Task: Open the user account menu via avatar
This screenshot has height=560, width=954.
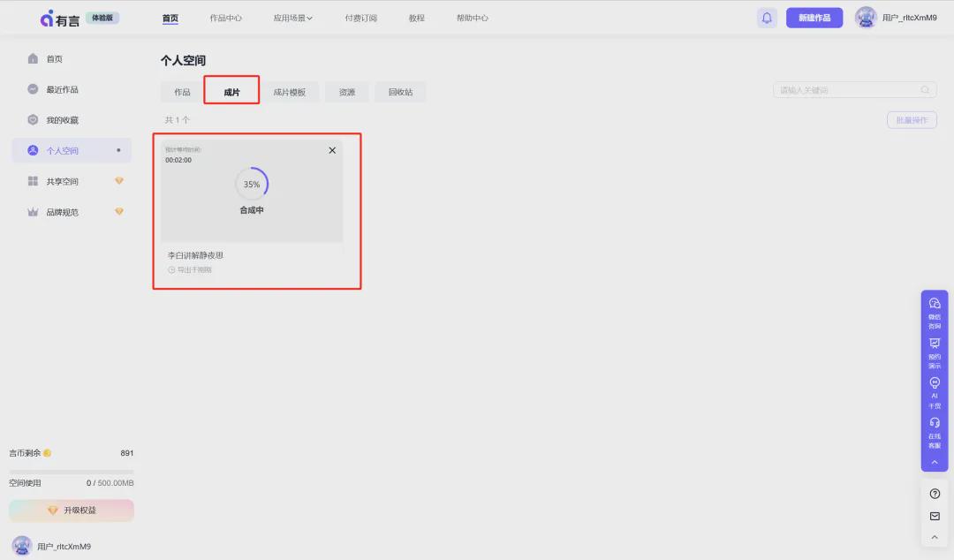Action: [x=866, y=17]
